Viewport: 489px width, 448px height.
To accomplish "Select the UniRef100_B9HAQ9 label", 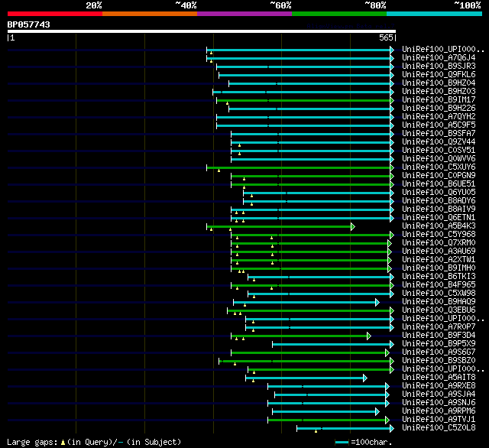I will (x=439, y=302).
